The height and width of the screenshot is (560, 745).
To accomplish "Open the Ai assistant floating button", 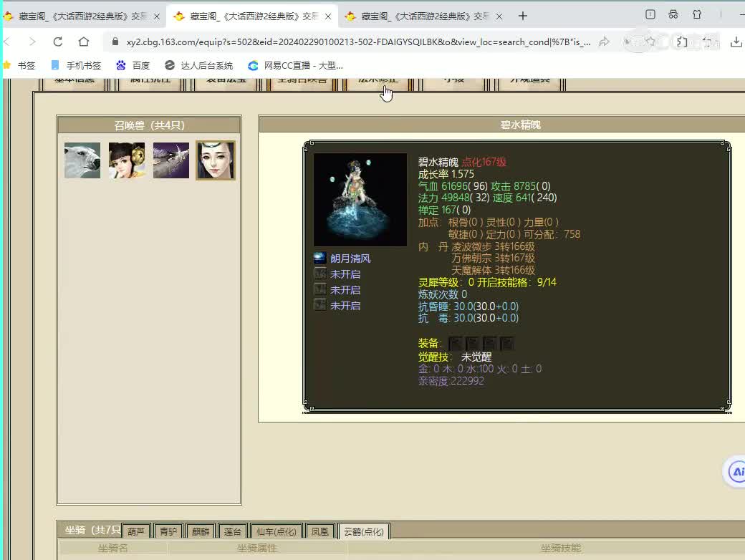I will pyautogui.click(x=736, y=472).
